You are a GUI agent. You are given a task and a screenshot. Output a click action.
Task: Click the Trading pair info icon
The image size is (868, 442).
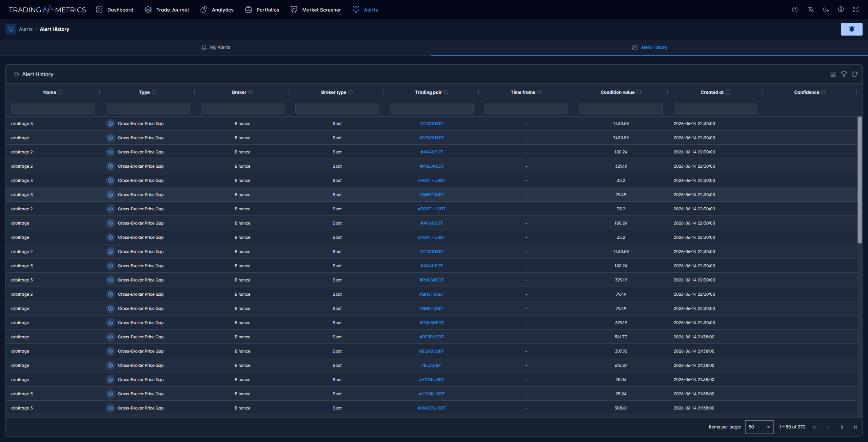(x=446, y=92)
